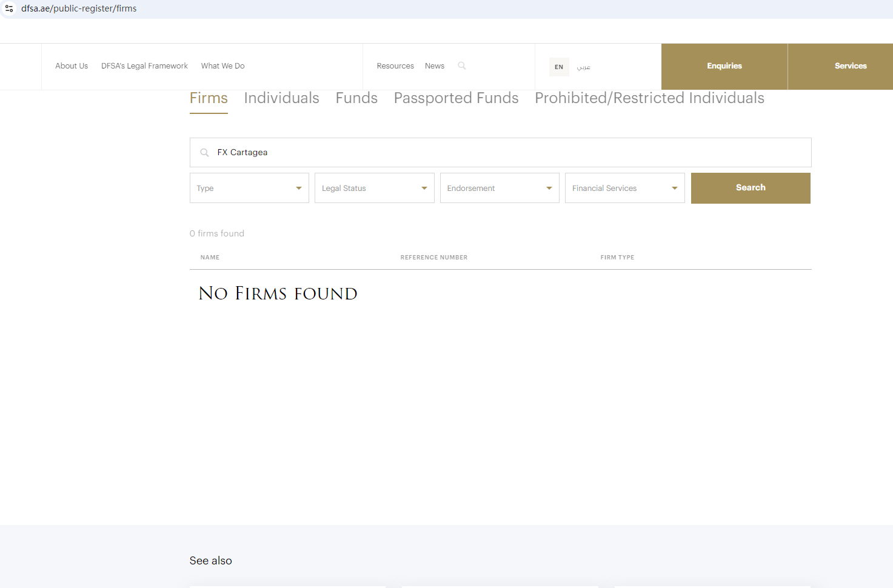Expand the Endorsement filter dropdown
This screenshot has width=893, height=588.
(500, 188)
